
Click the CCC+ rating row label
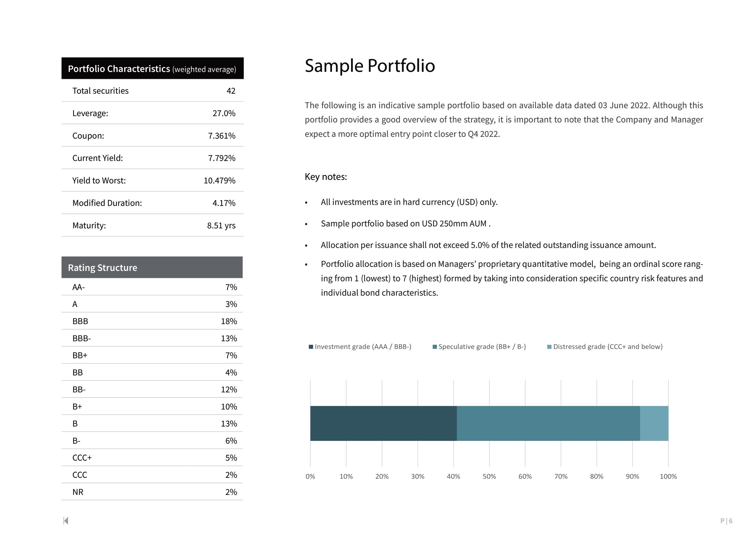tap(82, 458)
